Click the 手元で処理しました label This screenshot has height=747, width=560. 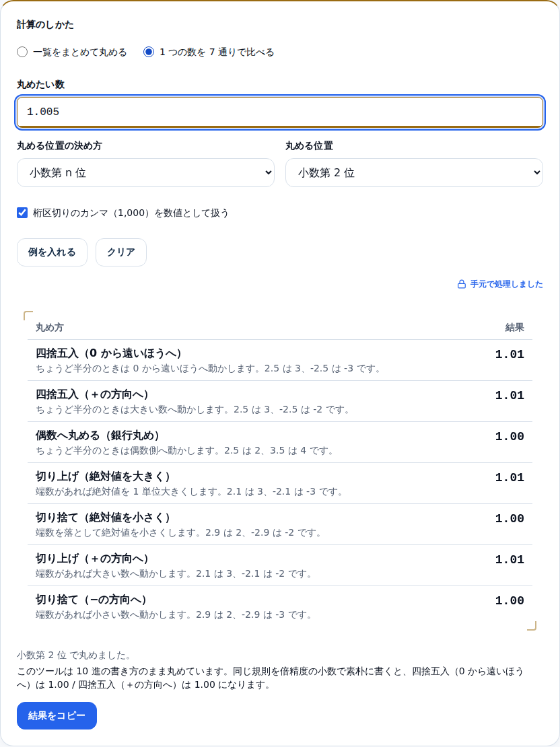coord(507,285)
